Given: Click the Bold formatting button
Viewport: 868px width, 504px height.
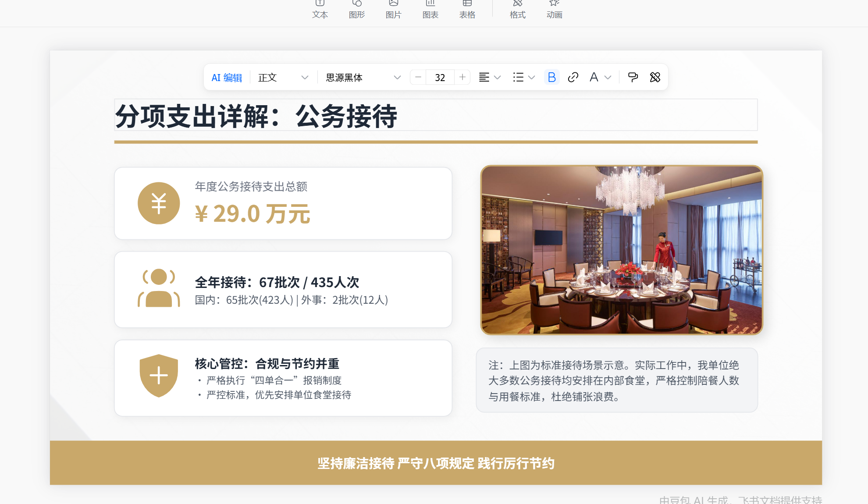Looking at the screenshot, I should pyautogui.click(x=551, y=78).
